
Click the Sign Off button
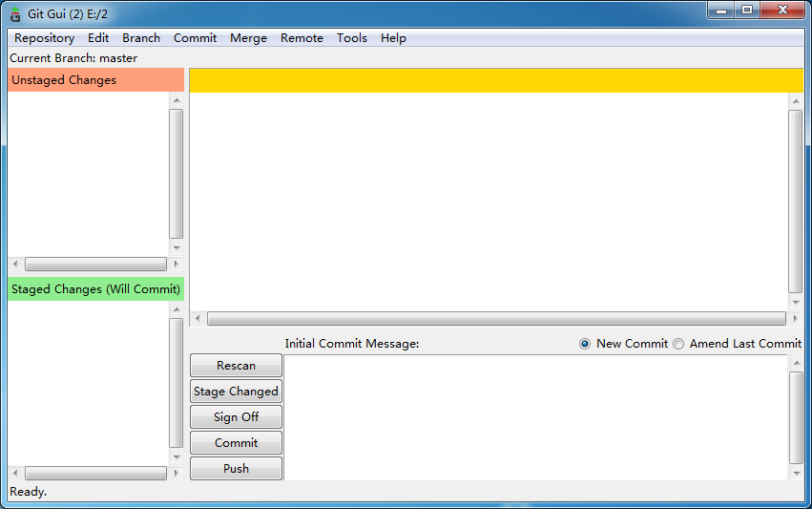pyautogui.click(x=236, y=416)
